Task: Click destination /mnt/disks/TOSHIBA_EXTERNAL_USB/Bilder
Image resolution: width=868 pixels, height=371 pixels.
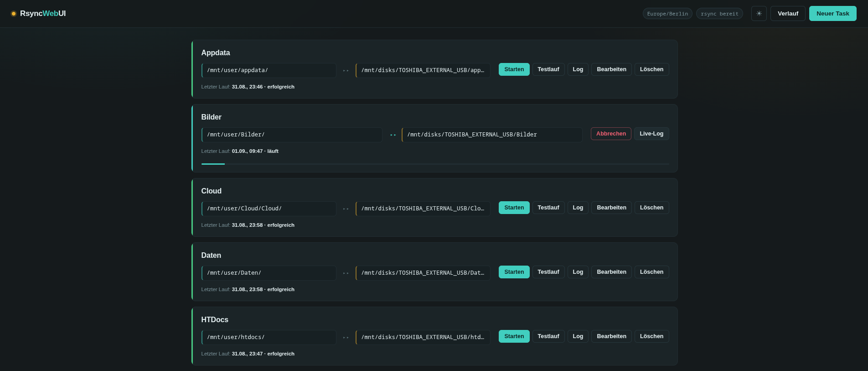Action: 492,135
